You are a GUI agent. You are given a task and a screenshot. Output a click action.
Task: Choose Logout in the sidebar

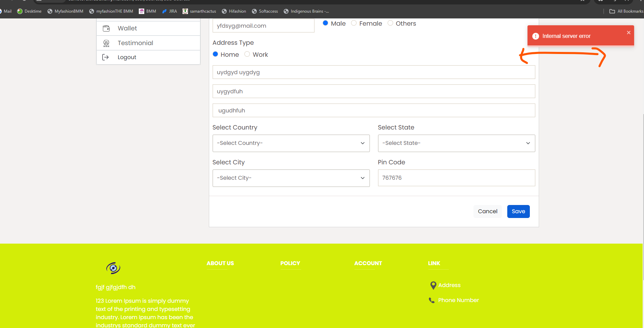coord(148,57)
